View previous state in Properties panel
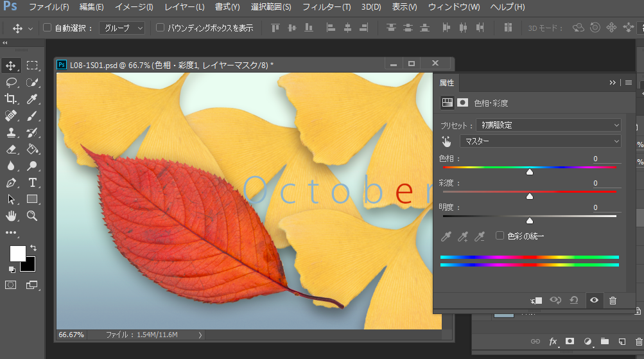Image resolution: width=644 pixels, height=359 pixels. click(555, 301)
